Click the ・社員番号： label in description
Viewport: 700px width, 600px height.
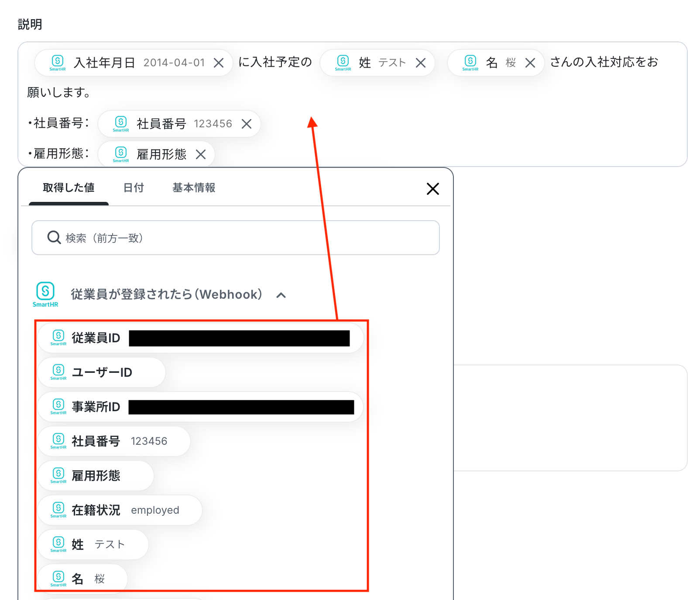[x=58, y=123]
